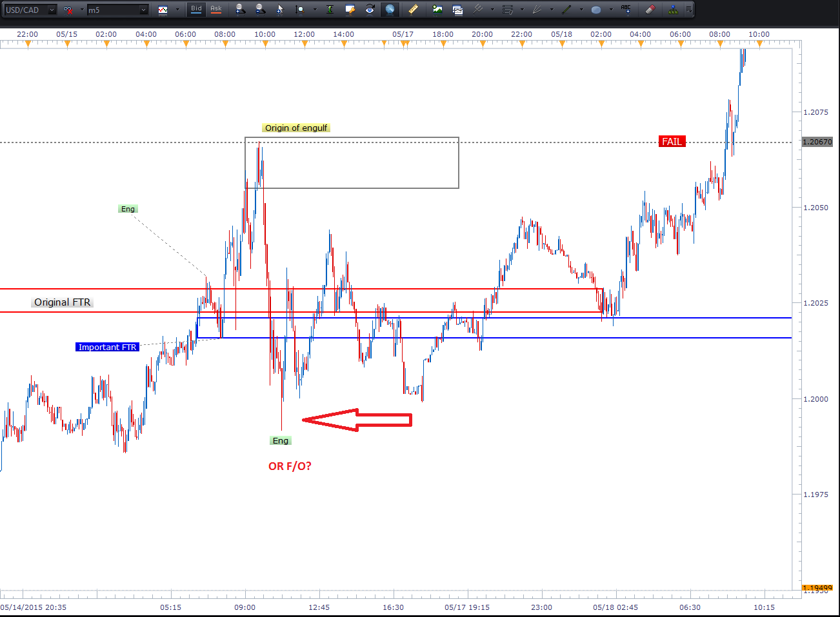Screen dimensions: 840x617
Task: Click the ABC text label tool
Action: tap(626, 10)
